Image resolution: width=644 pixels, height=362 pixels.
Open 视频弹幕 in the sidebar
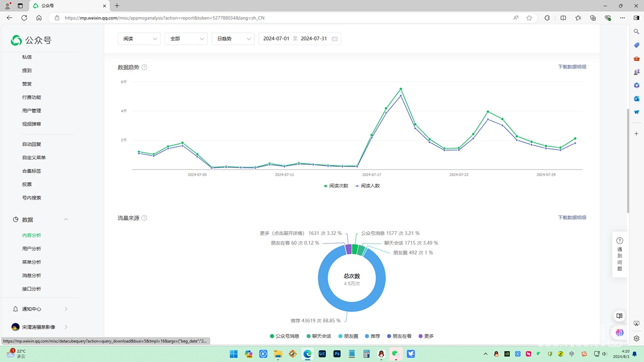coord(32,124)
